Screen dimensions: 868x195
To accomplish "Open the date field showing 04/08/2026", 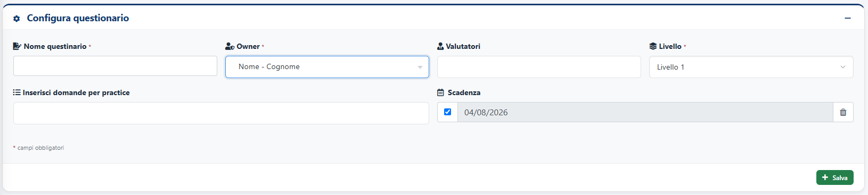I will 645,112.
